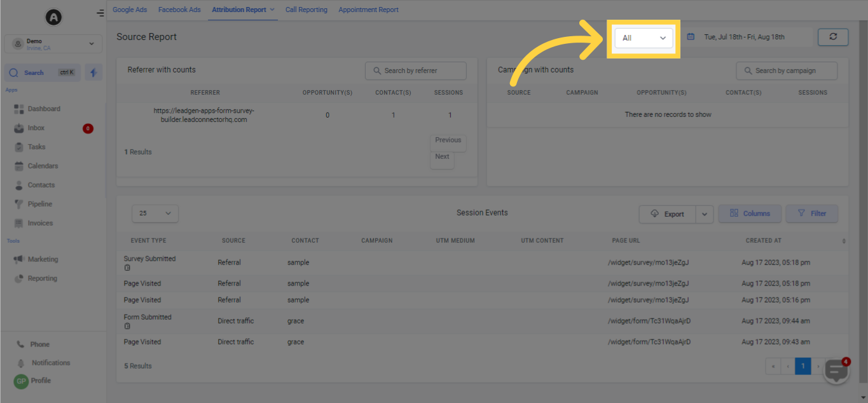This screenshot has width=868, height=403.
Task: Open the Tasks panel
Action: click(38, 146)
